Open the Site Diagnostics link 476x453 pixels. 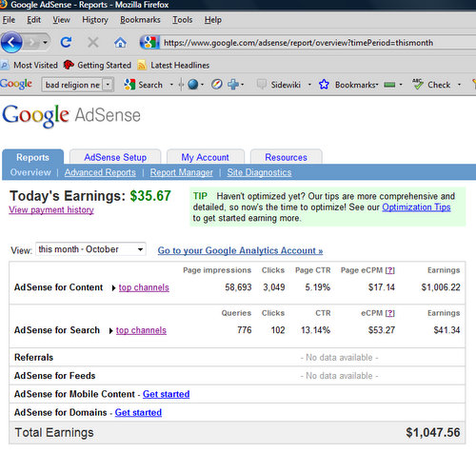(259, 172)
